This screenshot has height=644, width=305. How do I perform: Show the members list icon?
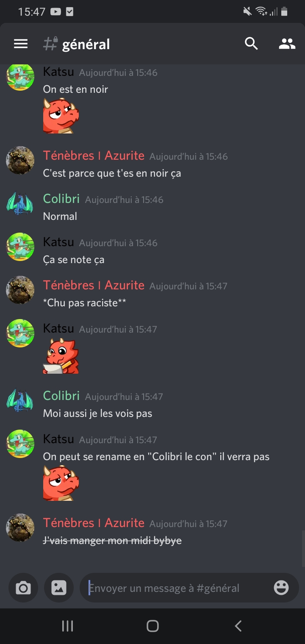[x=287, y=44]
